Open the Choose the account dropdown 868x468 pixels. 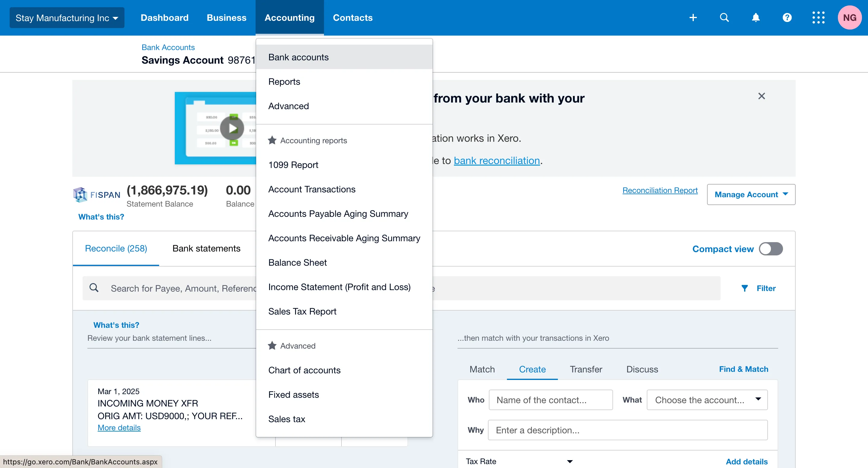coord(707,400)
